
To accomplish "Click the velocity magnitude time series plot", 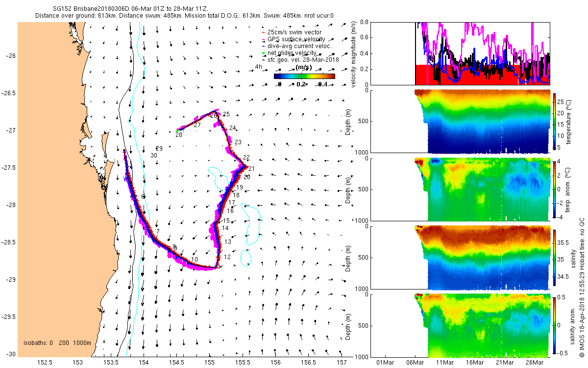I will pos(460,53).
